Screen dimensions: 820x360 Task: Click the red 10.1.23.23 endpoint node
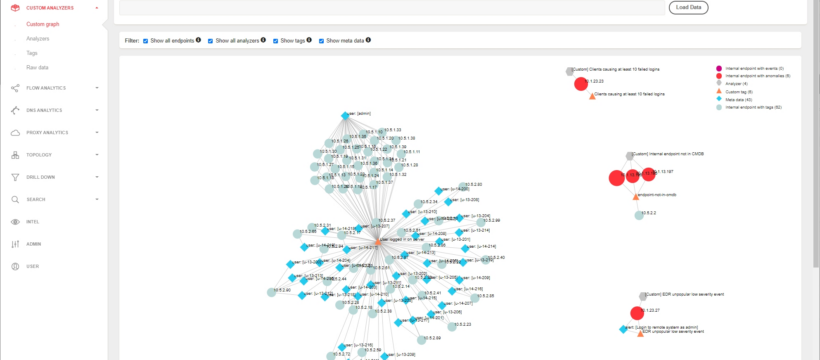click(x=580, y=84)
